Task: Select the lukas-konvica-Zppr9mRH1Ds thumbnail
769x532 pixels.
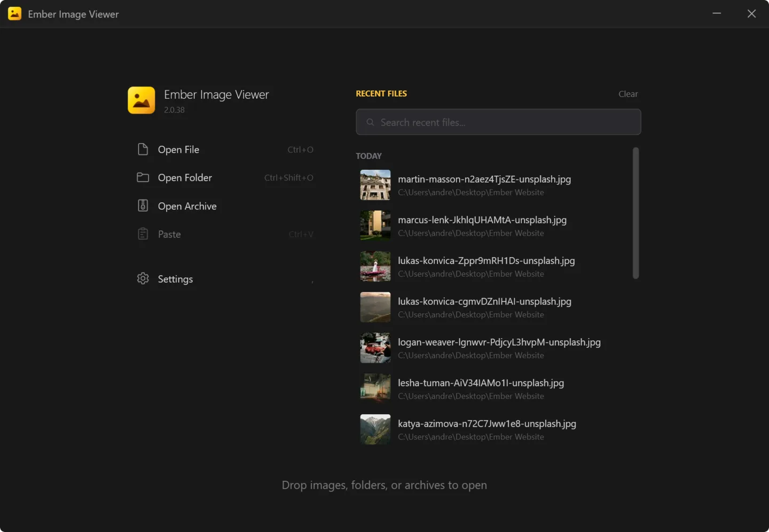Action: (x=375, y=266)
